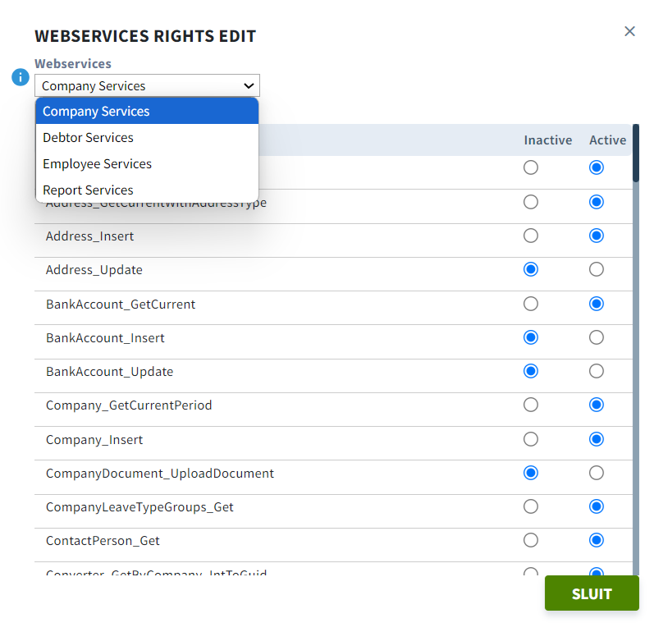This screenshot has width=672, height=632.
Task: Click the green SLUIT button
Action: [592, 593]
